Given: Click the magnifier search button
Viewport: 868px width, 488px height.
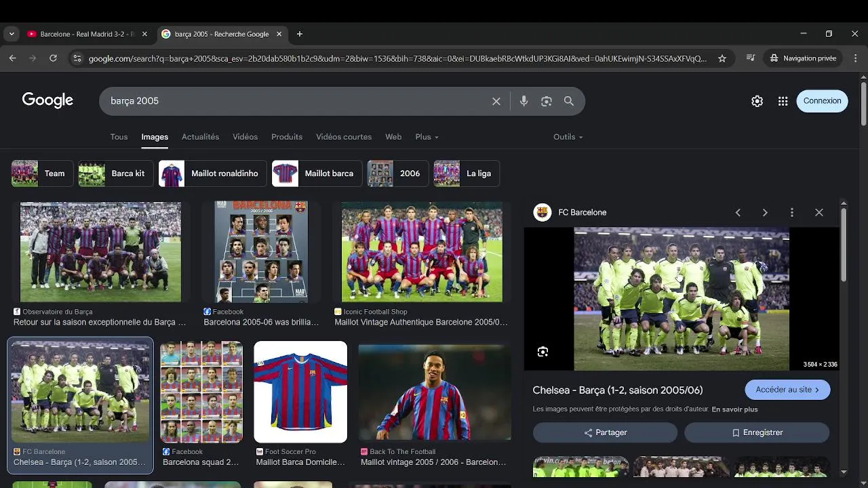Looking at the screenshot, I should click(x=569, y=101).
